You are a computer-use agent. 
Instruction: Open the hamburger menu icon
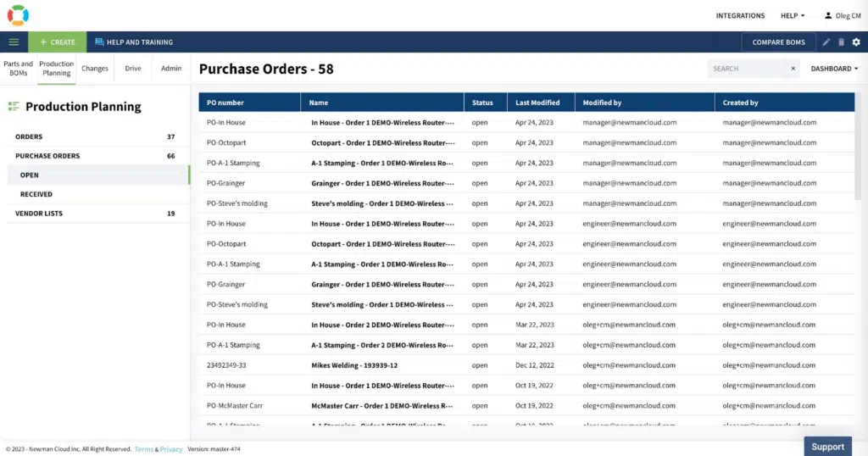[x=14, y=42]
